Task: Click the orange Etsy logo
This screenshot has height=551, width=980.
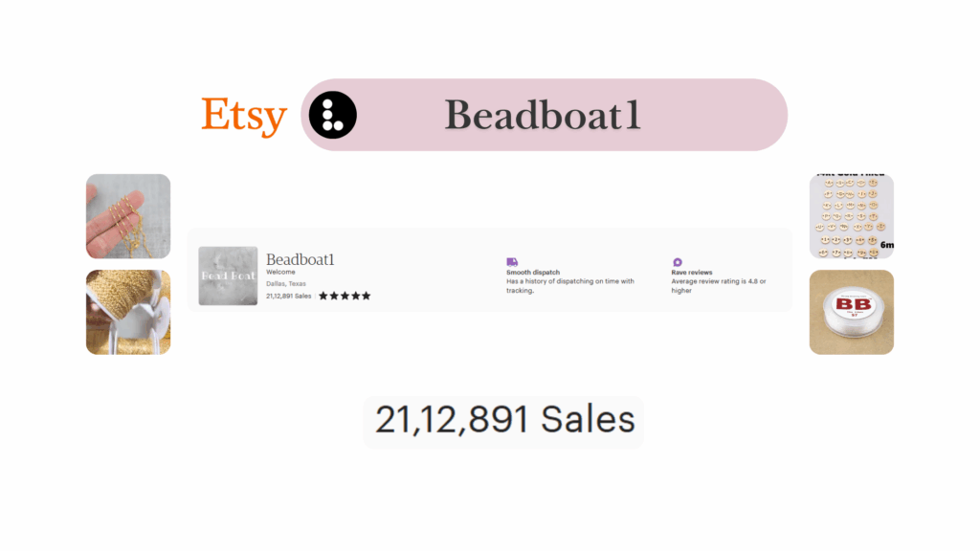Action: [x=244, y=116]
